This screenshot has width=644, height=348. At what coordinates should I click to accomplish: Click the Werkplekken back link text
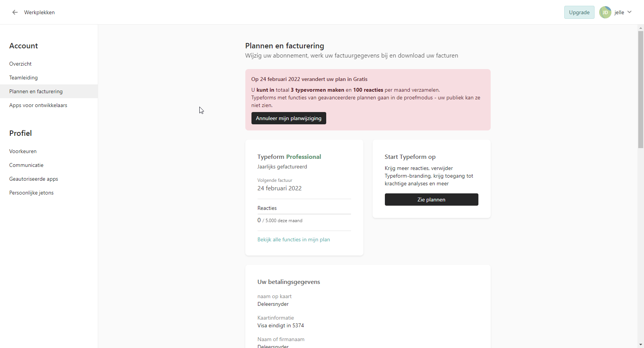click(39, 12)
